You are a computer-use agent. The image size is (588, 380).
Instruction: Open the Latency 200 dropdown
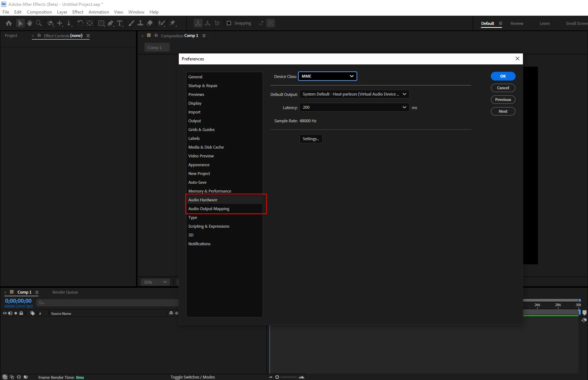point(354,107)
